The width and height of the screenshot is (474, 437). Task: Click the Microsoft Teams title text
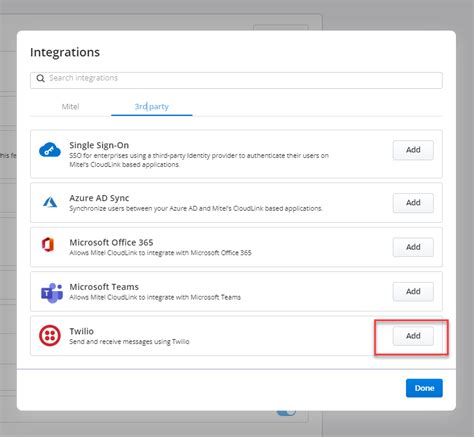(x=104, y=287)
